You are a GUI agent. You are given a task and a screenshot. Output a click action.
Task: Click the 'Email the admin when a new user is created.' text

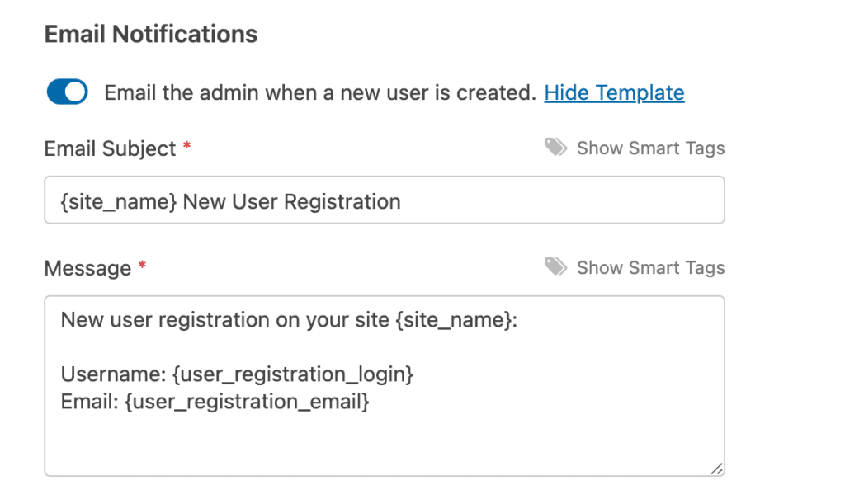tap(320, 92)
